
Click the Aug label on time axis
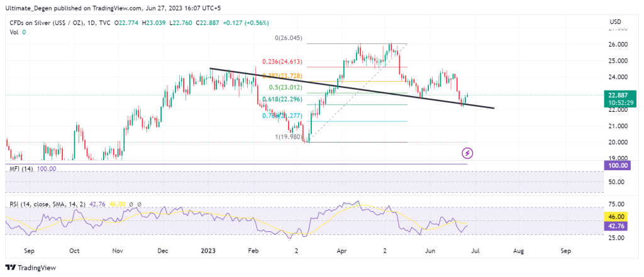coord(519,251)
